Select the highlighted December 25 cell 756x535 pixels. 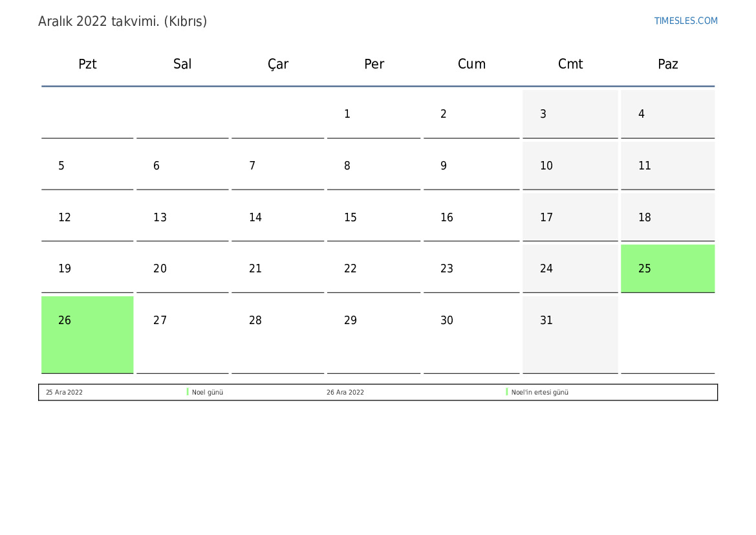667,268
